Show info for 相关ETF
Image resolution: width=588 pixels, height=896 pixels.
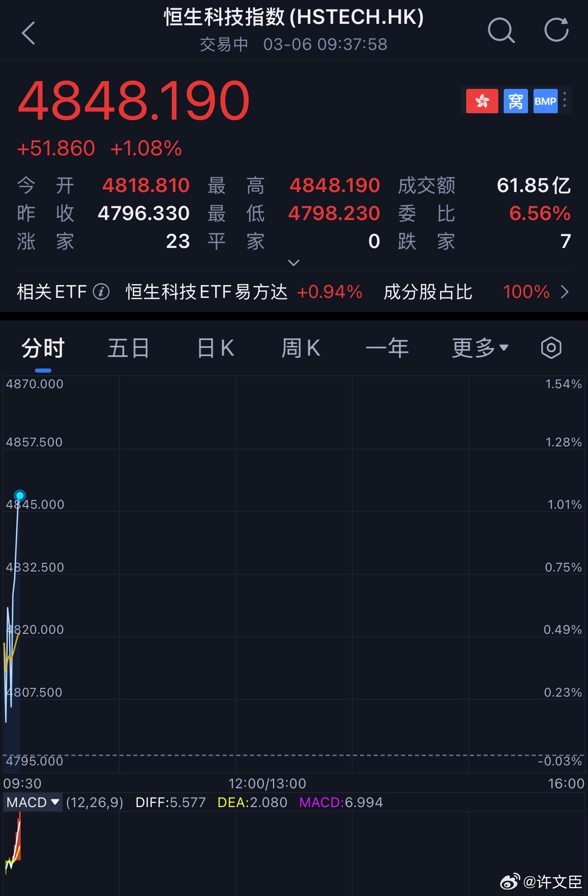click(101, 291)
